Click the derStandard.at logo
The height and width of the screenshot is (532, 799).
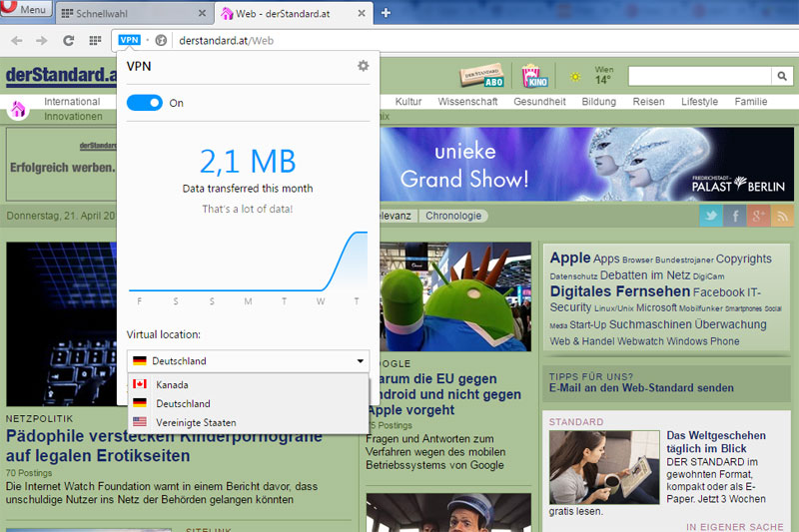tap(61, 75)
